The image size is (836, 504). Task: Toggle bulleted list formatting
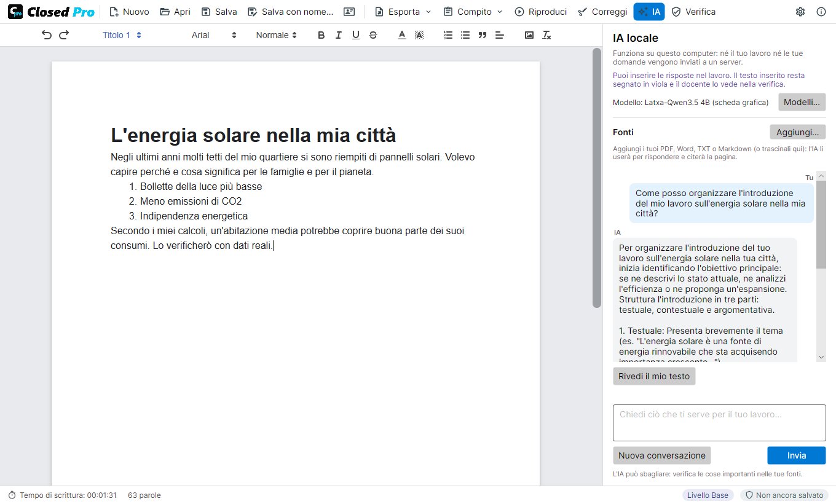click(465, 35)
